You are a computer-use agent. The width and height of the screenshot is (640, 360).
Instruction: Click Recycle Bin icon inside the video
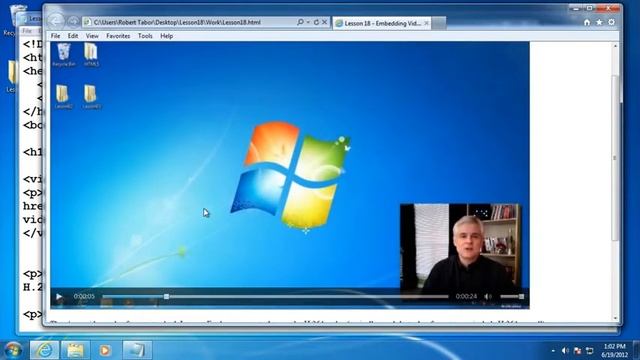coord(64,55)
